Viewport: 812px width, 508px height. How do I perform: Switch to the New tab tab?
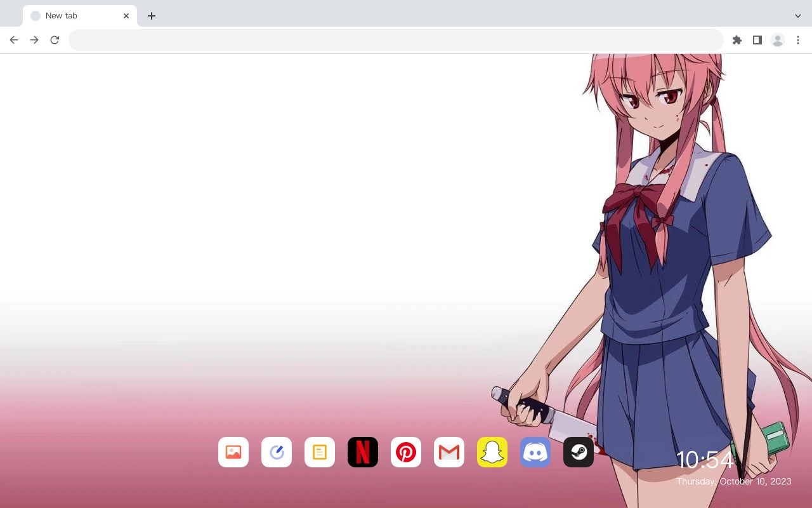click(x=80, y=16)
